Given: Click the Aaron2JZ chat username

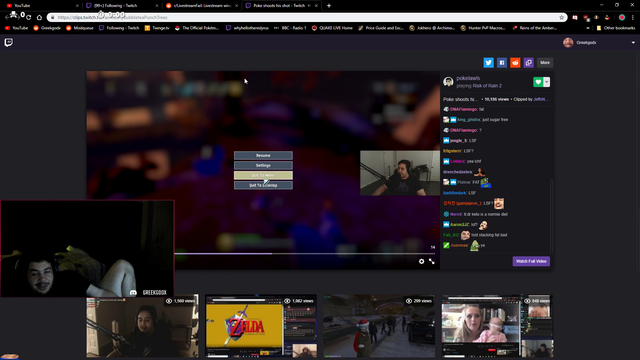Looking at the screenshot, I should pyautogui.click(x=460, y=224).
